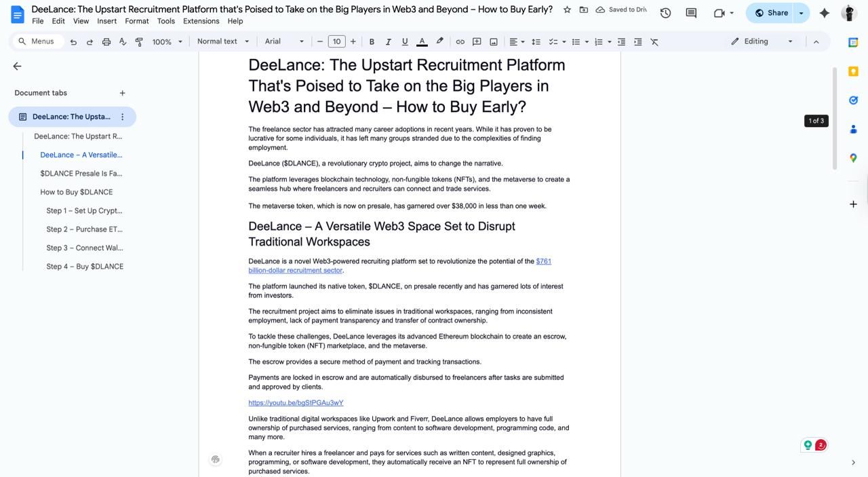Toggle underline formatting
This screenshot has height=477, width=868.
(x=405, y=41)
